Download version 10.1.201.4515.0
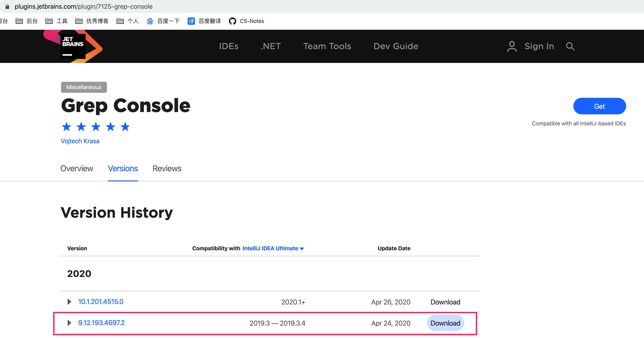 click(445, 302)
